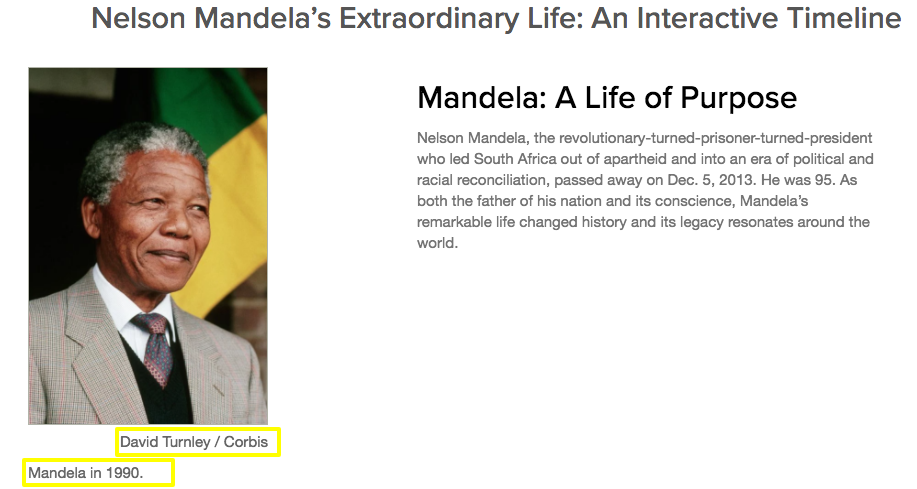Click the 'David Turnley / Corbis' photo credit
The image size is (917, 489).
tap(194, 441)
